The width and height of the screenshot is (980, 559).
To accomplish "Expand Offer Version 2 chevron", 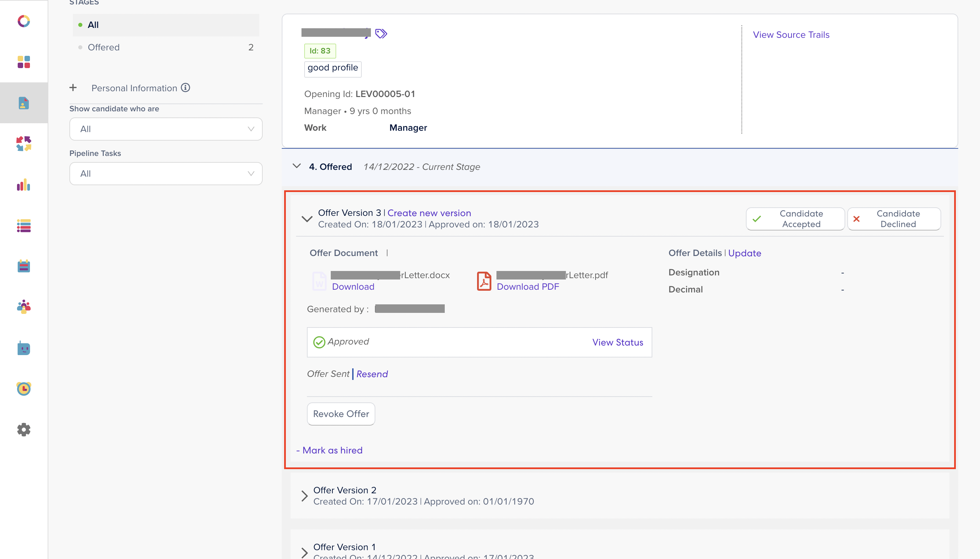I will tap(305, 496).
